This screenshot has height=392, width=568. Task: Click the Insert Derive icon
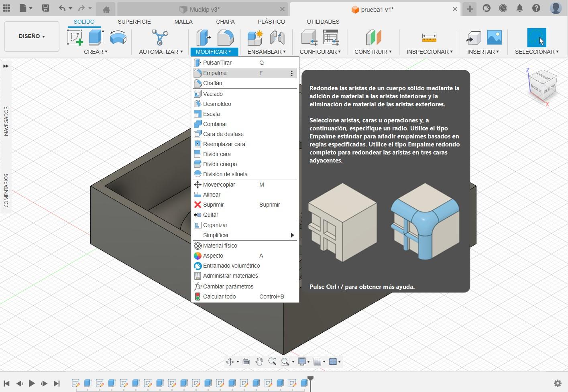(x=473, y=38)
